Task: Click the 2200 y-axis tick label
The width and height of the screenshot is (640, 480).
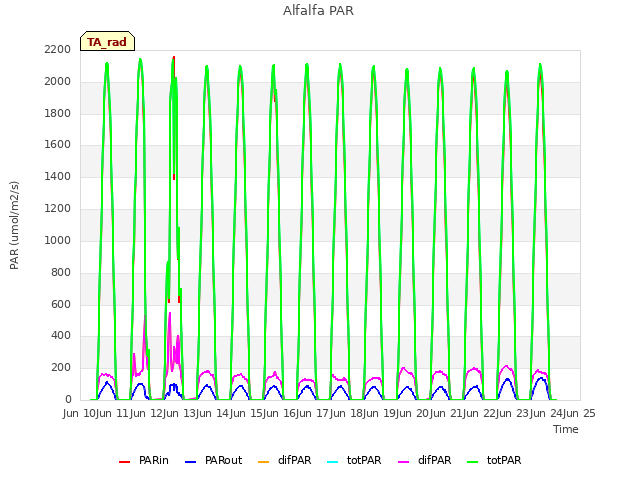Action: [58, 49]
